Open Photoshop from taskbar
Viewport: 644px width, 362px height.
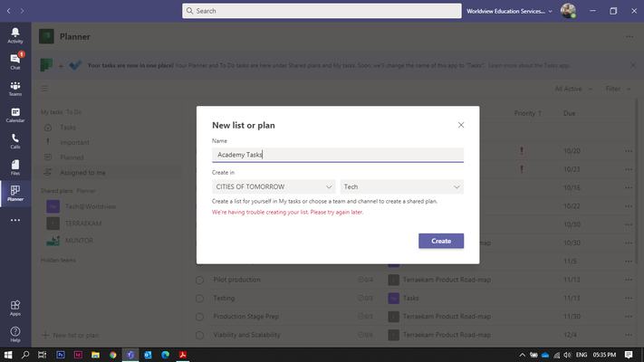[x=61, y=355]
